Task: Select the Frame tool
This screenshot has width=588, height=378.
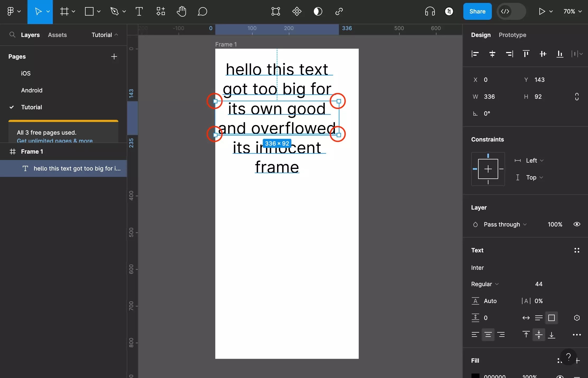Action: (64, 11)
